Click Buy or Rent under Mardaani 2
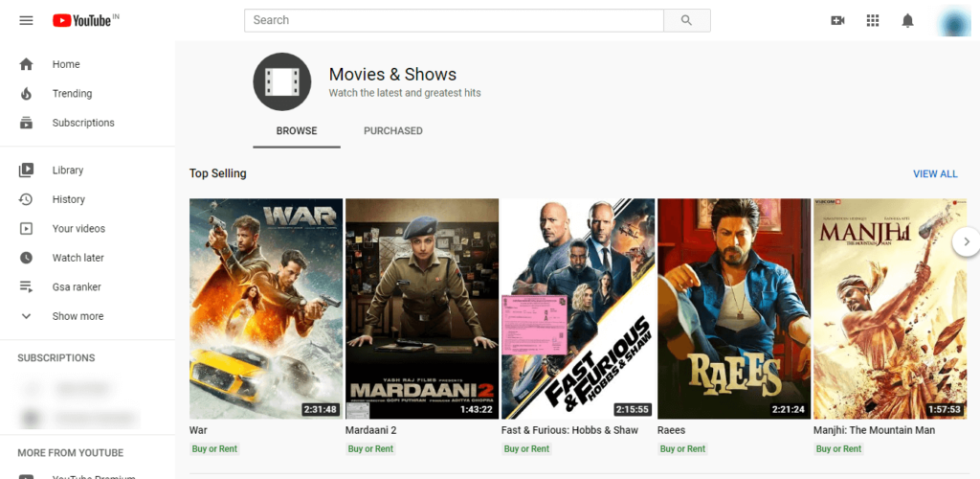Screen dimensions: 980x479 (370, 448)
